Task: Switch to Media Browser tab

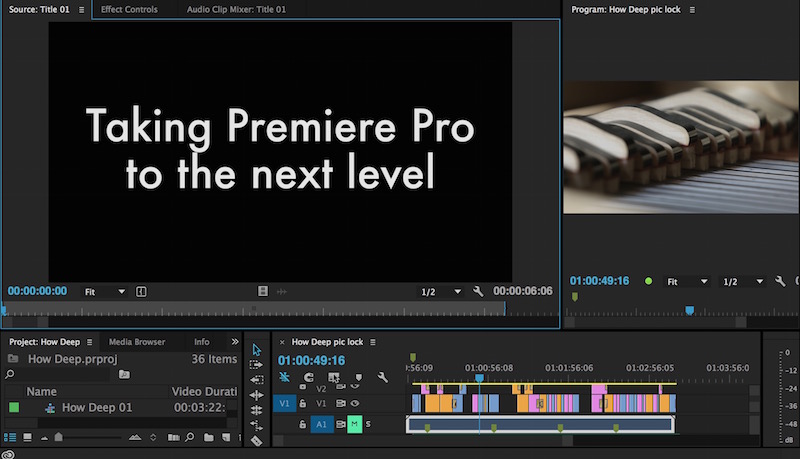Action: (x=137, y=342)
